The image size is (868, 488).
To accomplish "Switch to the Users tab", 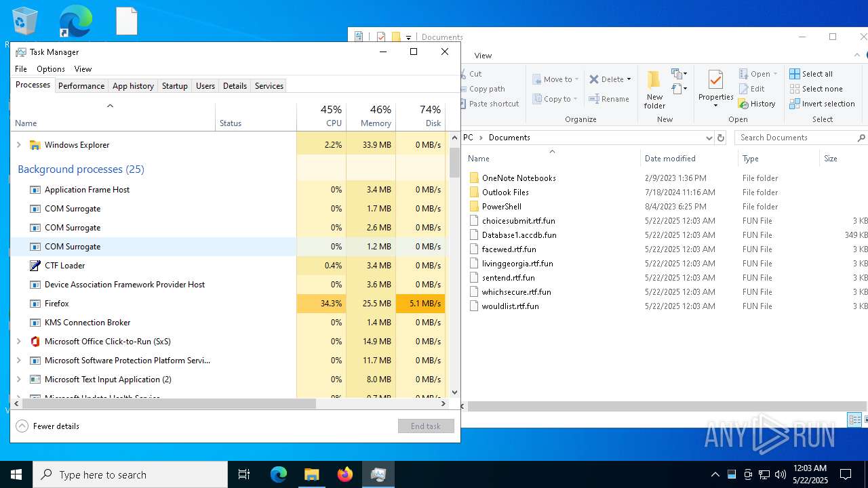I will pos(205,86).
